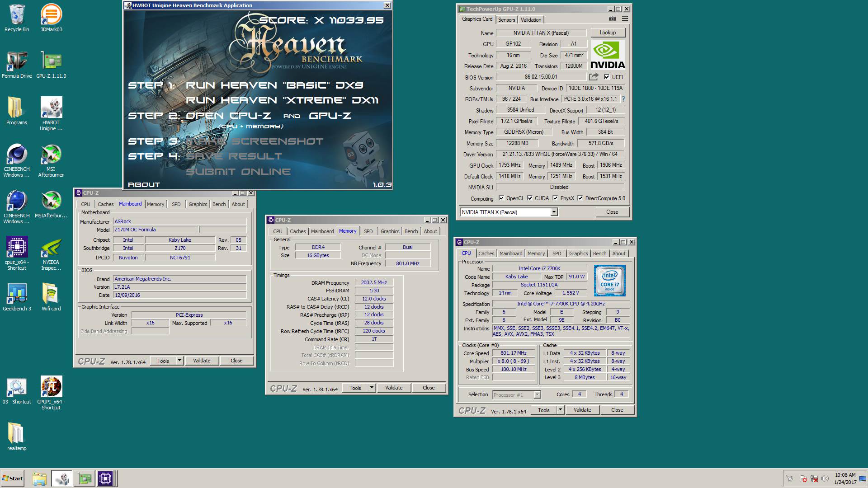The image size is (868, 488).
Task: Open the MSIAfterbur... desktop icon
Action: (51, 204)
